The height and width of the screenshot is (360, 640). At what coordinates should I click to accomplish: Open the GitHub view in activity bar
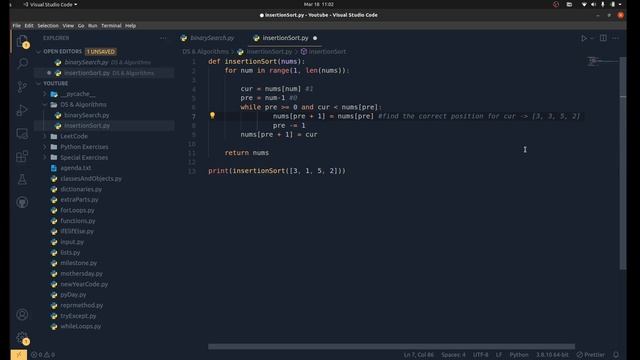point(22,202)
